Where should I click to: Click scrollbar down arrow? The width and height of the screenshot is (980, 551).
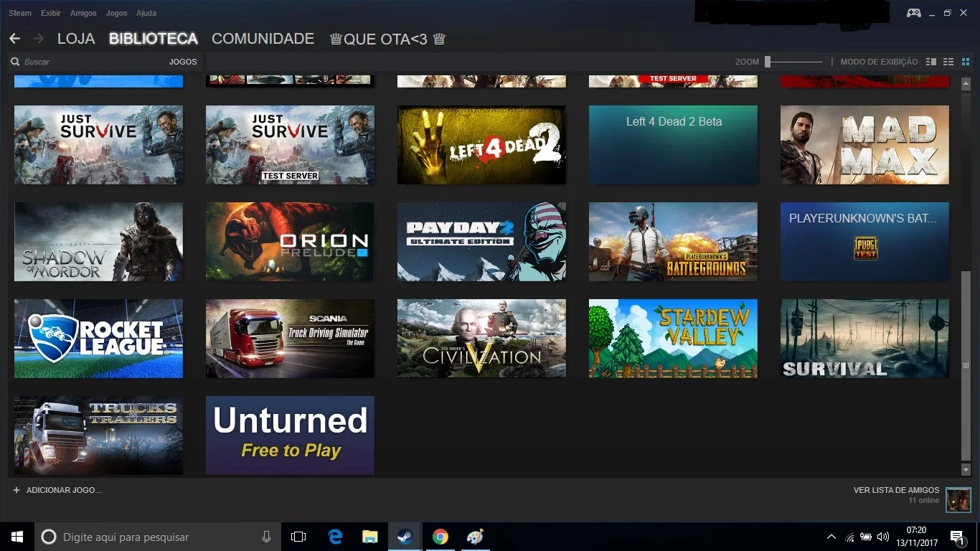[966, 469]
